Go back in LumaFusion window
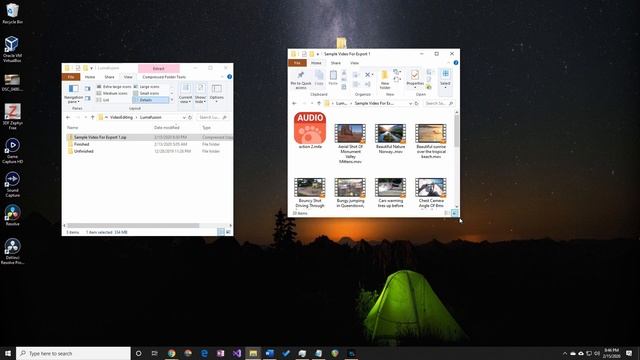Viewport: 640px width, 360px height. [68, 117]
